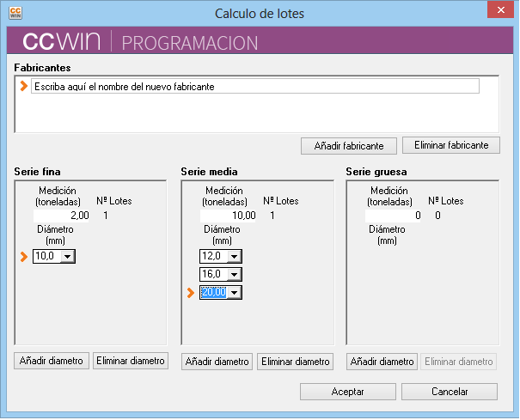
Task: Click the Nº Lotes value 0 in Serie gruesa
Action: tap(437, 216)
